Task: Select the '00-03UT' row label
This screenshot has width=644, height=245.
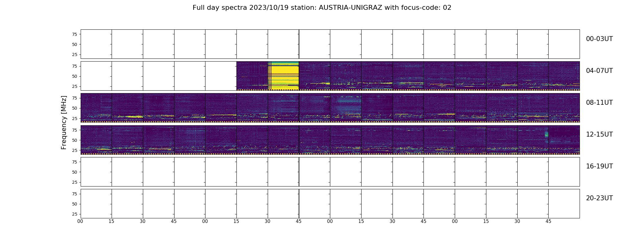Action: 599,39
